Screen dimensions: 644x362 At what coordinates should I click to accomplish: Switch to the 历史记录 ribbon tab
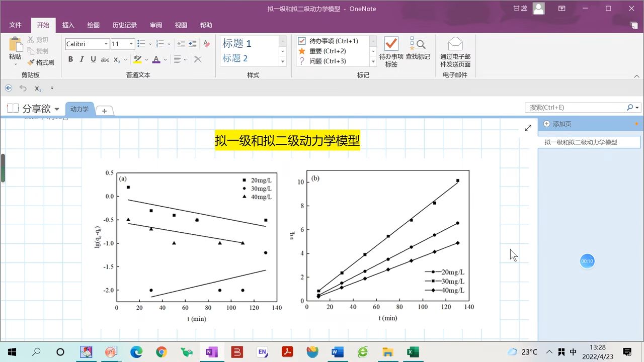pos(125,25)
